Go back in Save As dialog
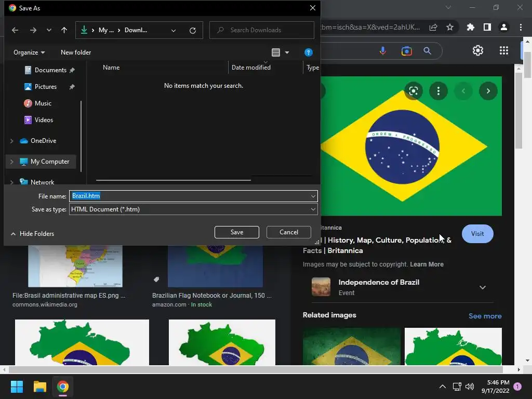The width and height of the screenshot is (532, 399). [15, 30]
